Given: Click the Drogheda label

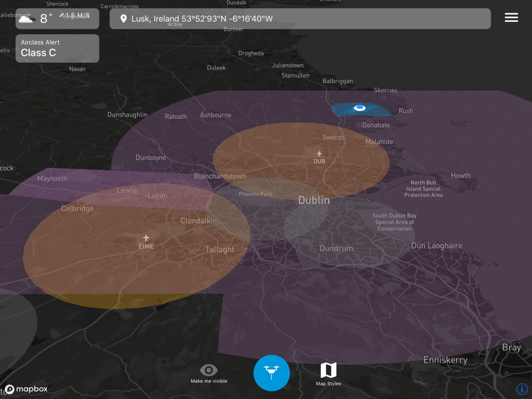Looking at the screenshot, I should point(251,53).
